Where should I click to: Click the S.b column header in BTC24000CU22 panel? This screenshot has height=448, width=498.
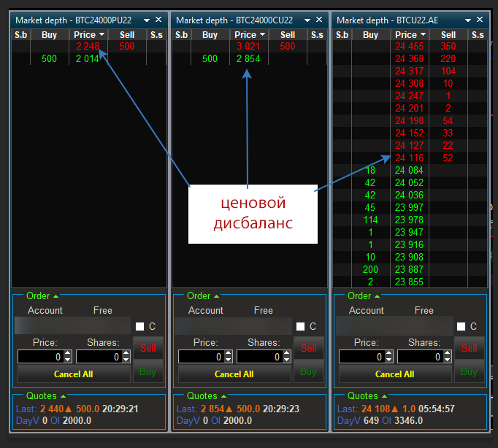181,34
